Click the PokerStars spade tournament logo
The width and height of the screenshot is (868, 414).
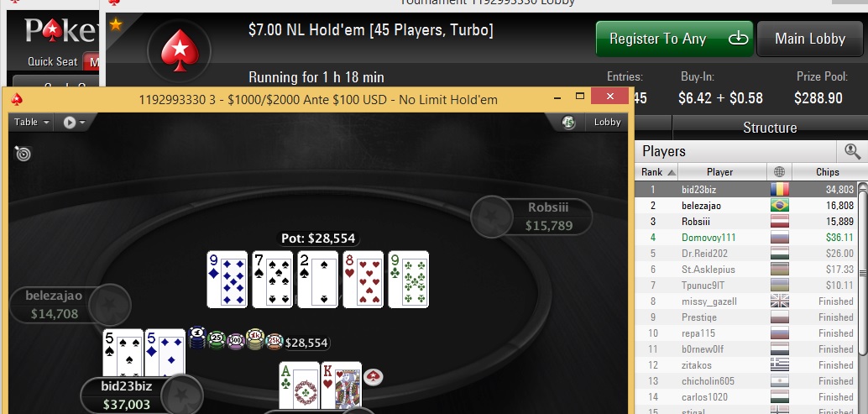coord(180,51)
